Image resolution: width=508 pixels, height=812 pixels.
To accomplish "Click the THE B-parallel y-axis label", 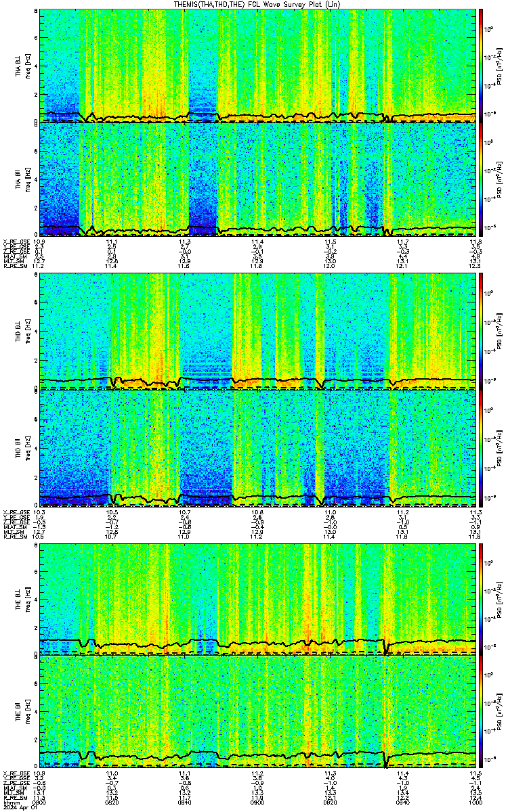I will [x=19, y=713].
